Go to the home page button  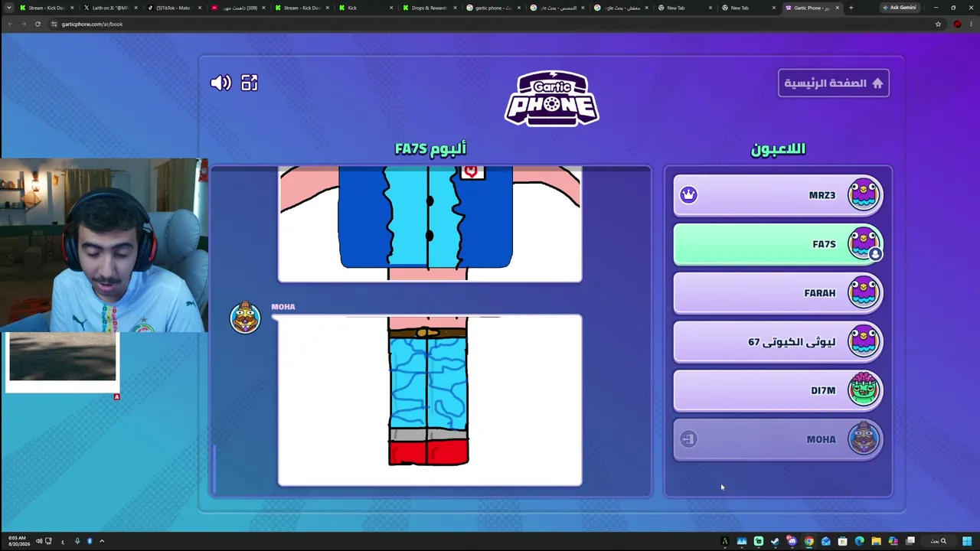(834, 83)
